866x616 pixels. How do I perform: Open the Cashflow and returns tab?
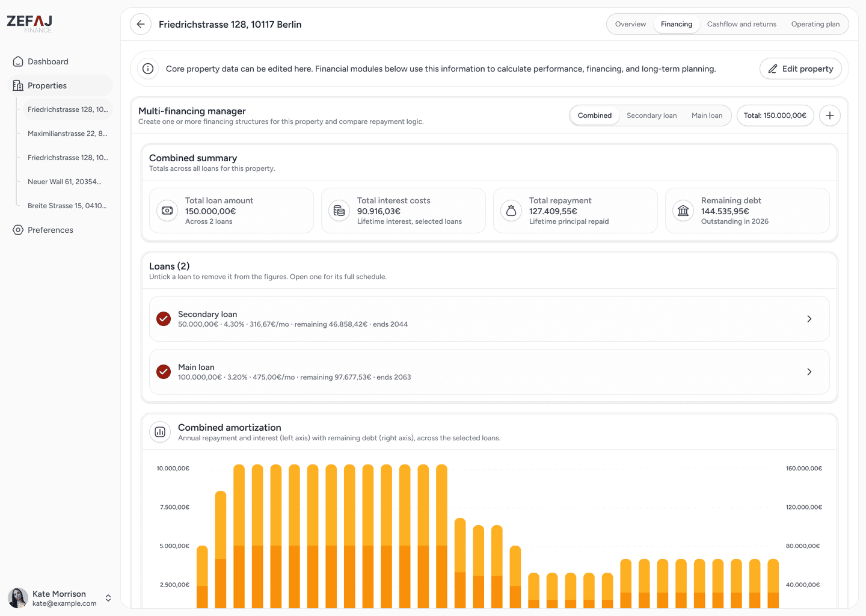(x=742, y=24)
